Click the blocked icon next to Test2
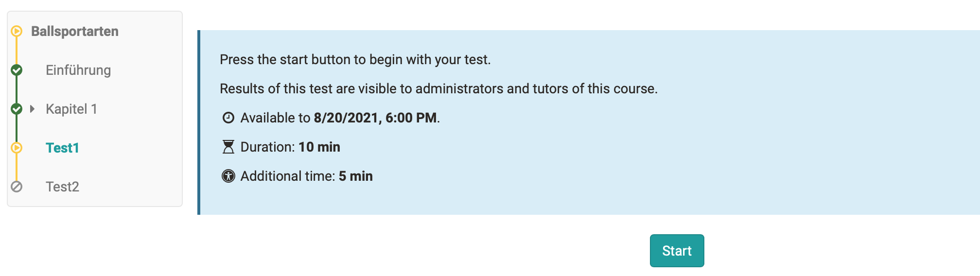The image size is (980, 276). click(17, 187)
